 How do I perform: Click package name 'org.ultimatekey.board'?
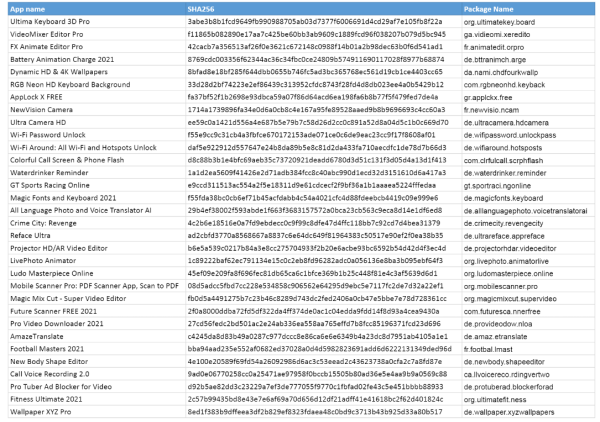499,22
